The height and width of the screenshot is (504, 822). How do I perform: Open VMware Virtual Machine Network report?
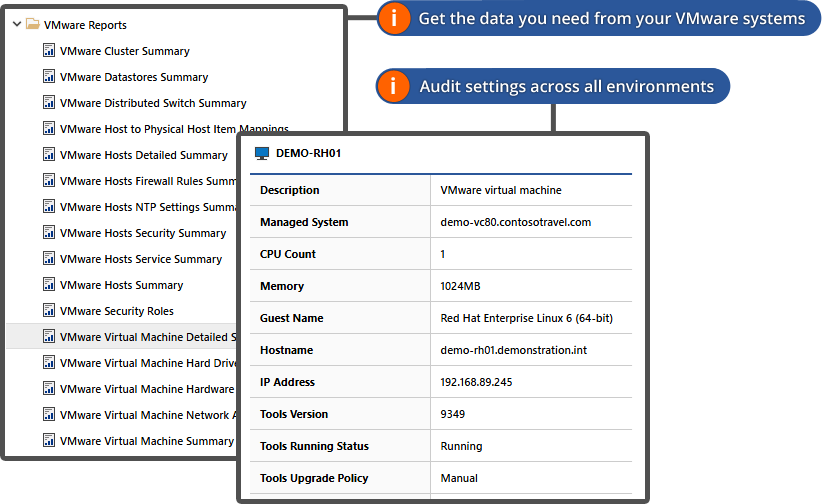148,415
